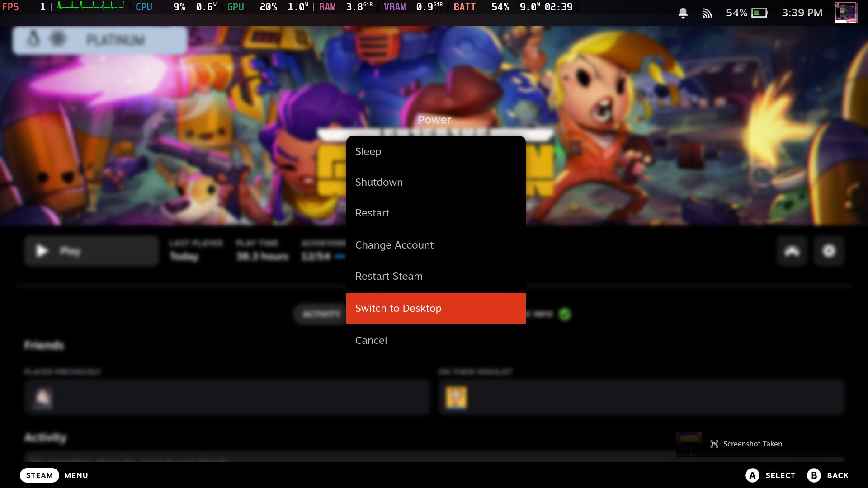This screenshot has width=868, height=488.
Task: Activate Switch to Desktop
Action: pos(436,308)
